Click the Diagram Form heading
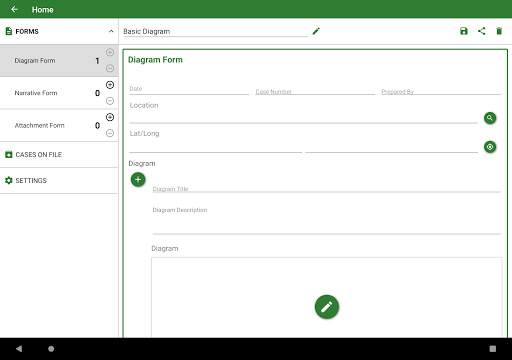 point(155,60)
